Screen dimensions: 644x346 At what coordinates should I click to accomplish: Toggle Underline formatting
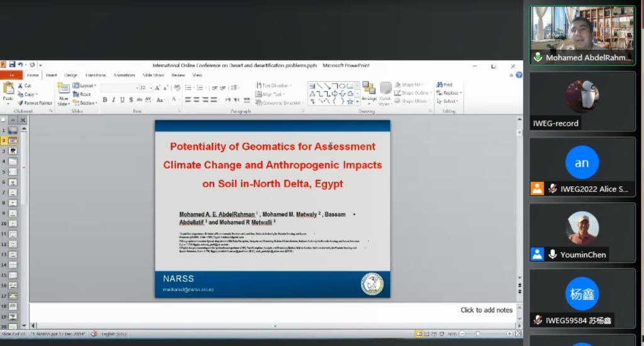pyautogui.click(x=122, y=100)
